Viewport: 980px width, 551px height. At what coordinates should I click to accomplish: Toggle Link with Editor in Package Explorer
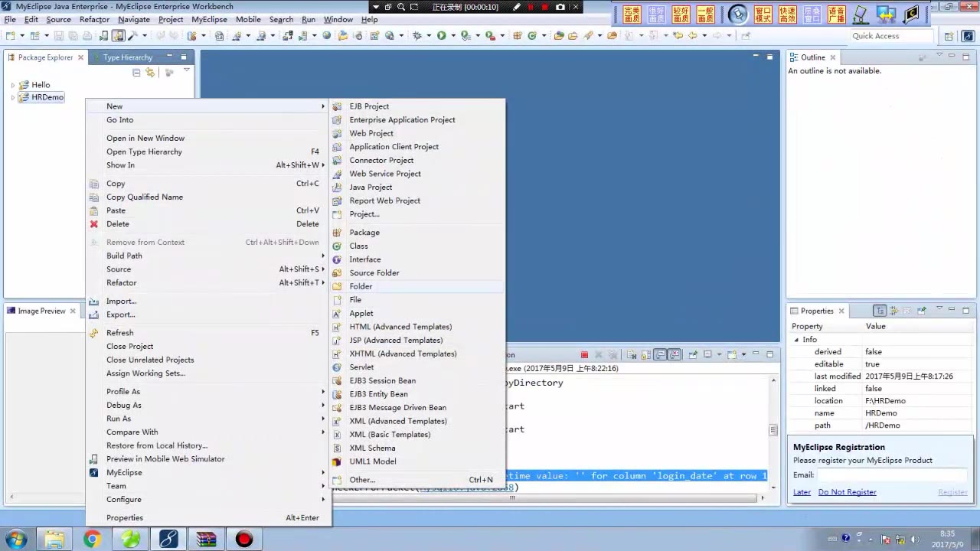coord(150,73)
